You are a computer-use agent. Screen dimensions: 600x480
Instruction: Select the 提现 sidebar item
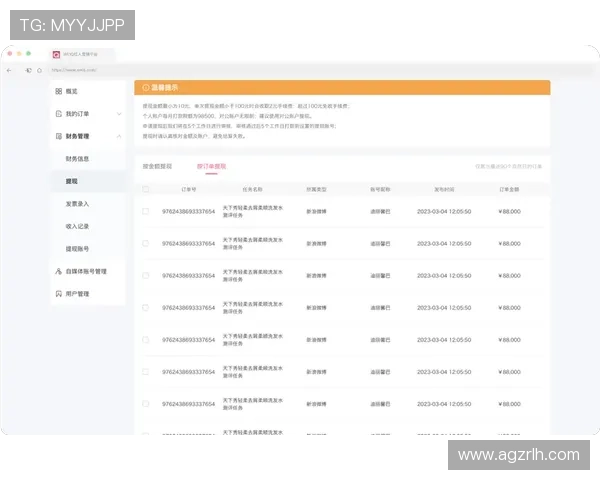(x=72, y=181)
